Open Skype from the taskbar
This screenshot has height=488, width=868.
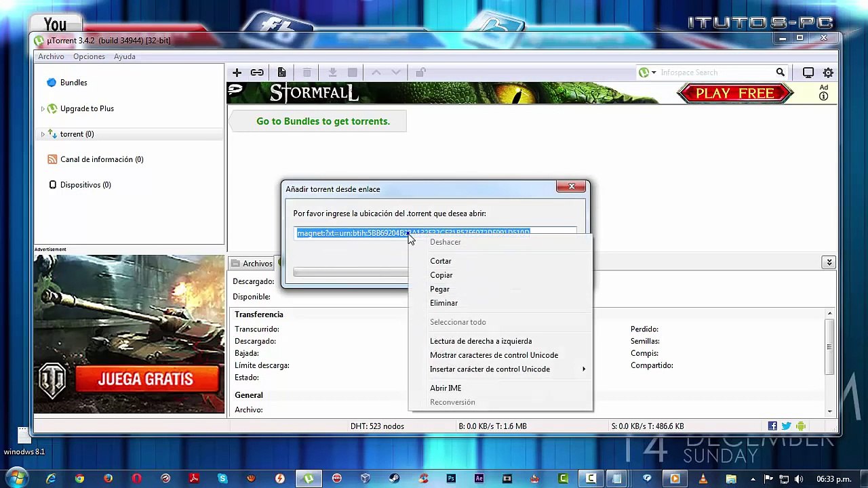point(222,479)
